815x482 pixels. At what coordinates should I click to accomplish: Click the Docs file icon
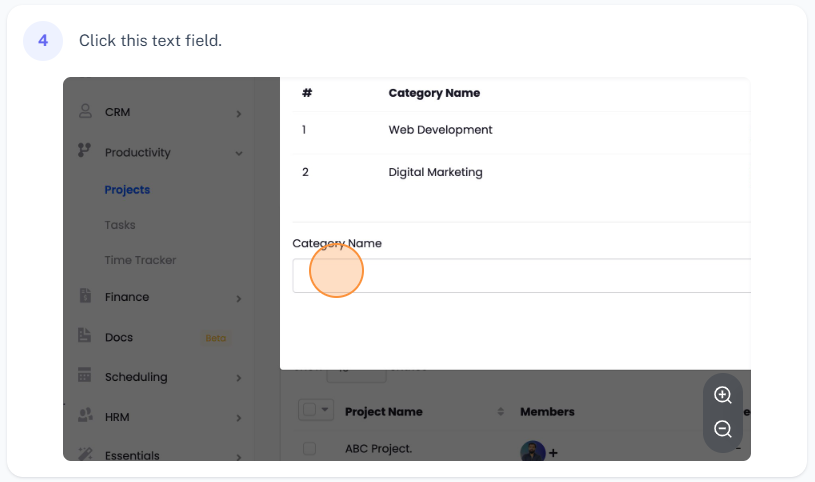click(x=85, y=337)
